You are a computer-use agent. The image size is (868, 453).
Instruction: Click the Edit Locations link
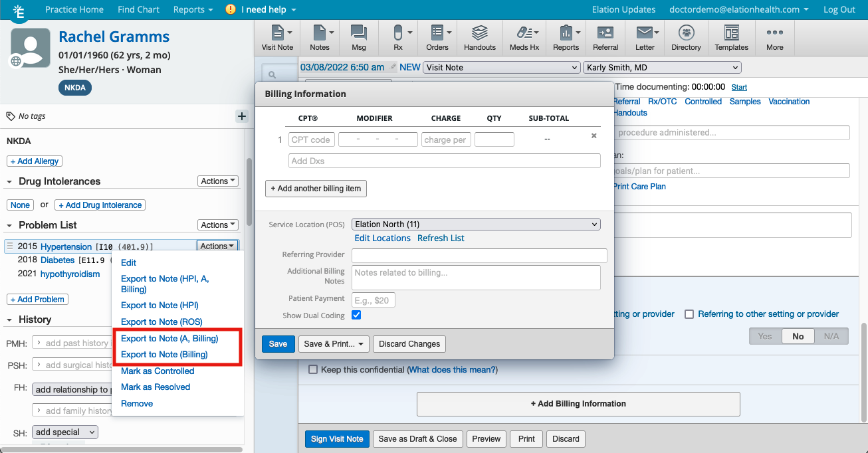click(382, 238)
